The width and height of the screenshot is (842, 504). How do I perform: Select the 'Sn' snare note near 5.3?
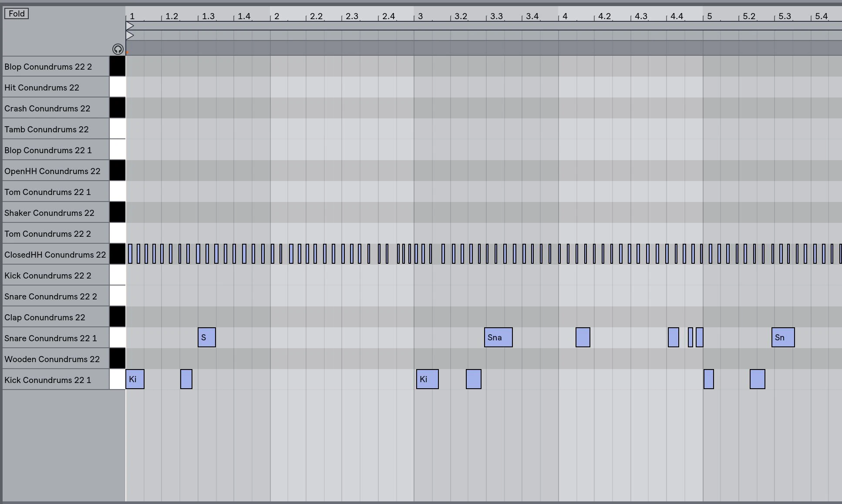pos(783,337)
